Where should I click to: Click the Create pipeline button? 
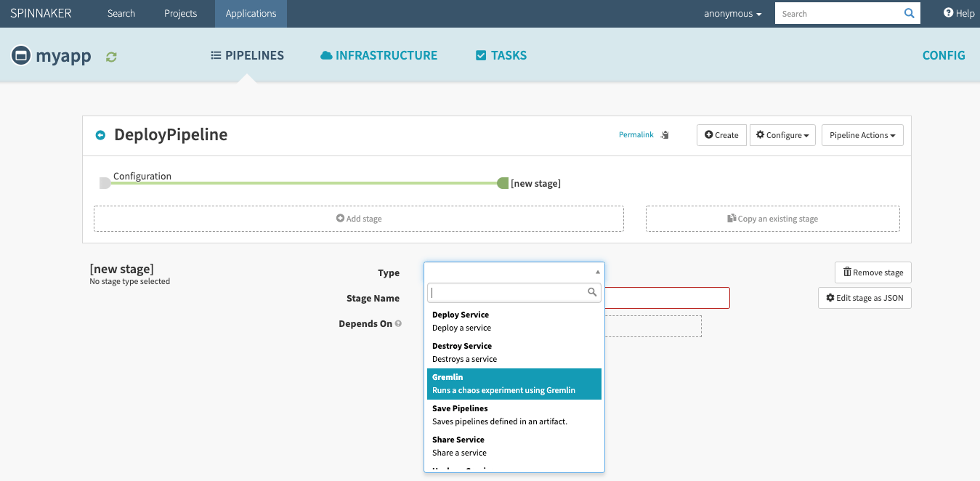pyautogui.click(x=721, y=135)
